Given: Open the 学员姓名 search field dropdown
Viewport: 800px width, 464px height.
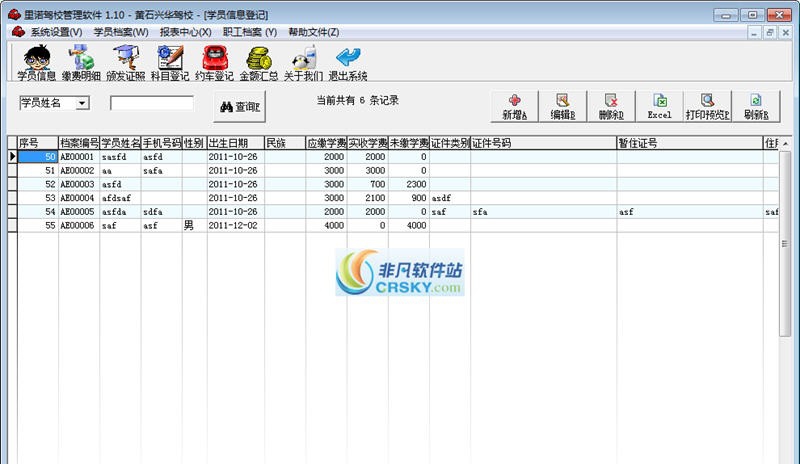Looking at the screenshot, I should (x=82, y=103).
